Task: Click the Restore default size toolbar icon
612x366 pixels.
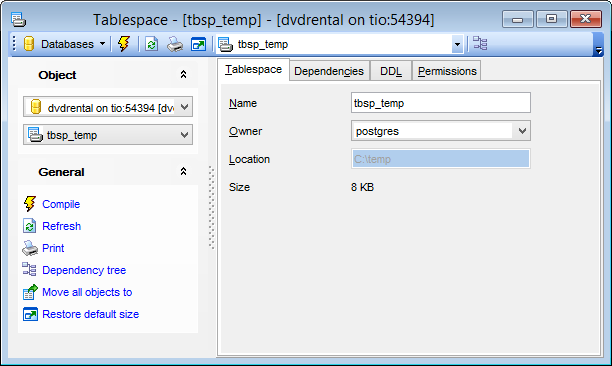Action: [198, 44]
